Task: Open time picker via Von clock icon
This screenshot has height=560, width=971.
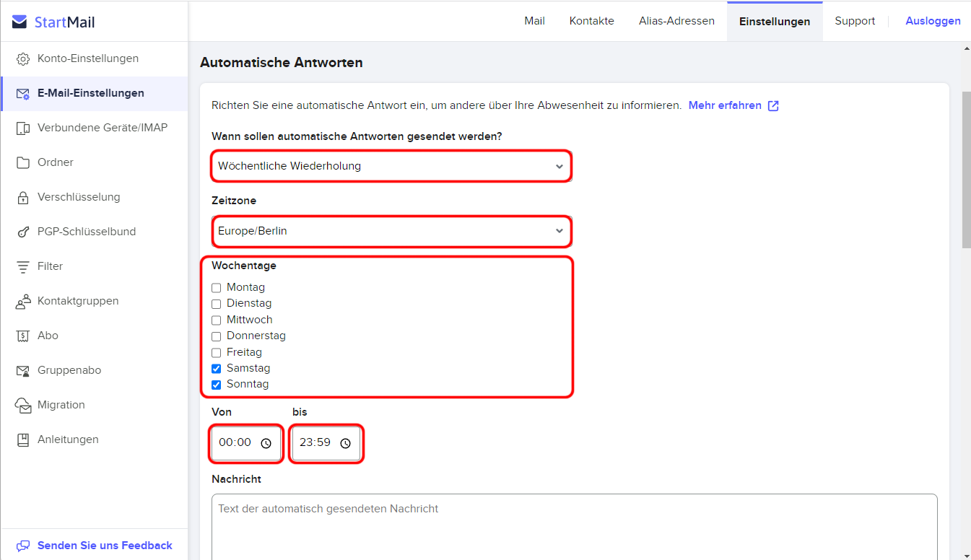Action: [266, 443]
